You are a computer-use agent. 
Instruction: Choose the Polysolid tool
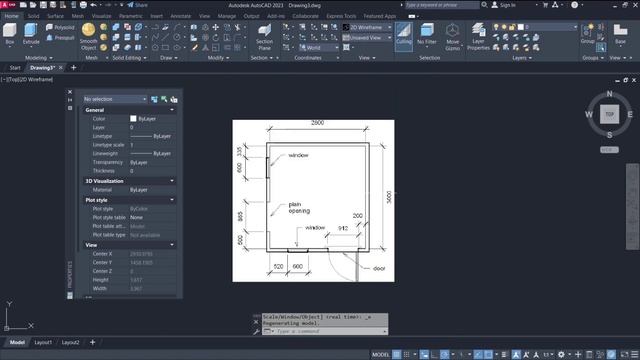coord(60,27)
